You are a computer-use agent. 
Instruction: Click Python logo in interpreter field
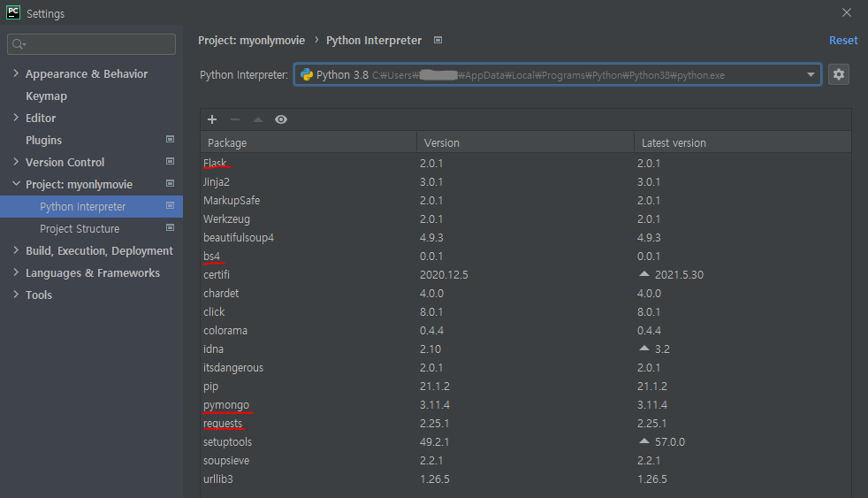[307, 75]
